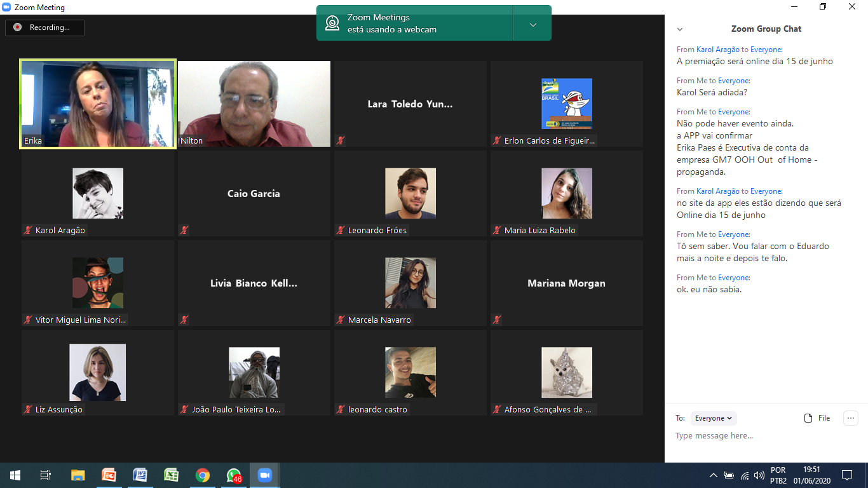Screen dimensions: 868x488
Task: Open Google Chrome from the taskbar
Action: tap(203, 475)
